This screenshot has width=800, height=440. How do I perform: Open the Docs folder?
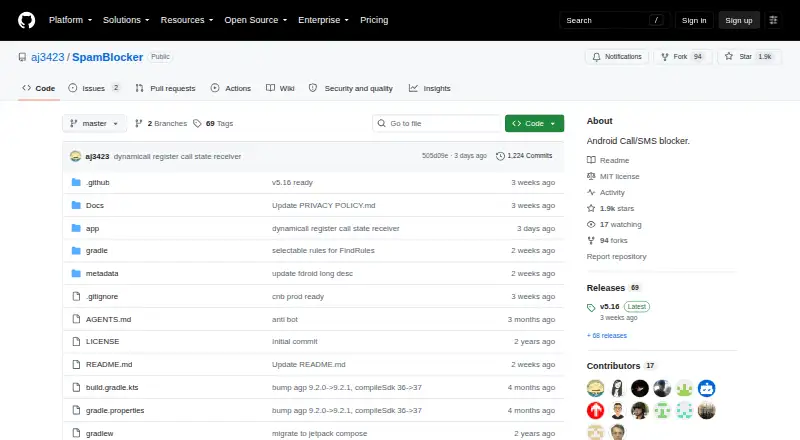click(94, 205)
